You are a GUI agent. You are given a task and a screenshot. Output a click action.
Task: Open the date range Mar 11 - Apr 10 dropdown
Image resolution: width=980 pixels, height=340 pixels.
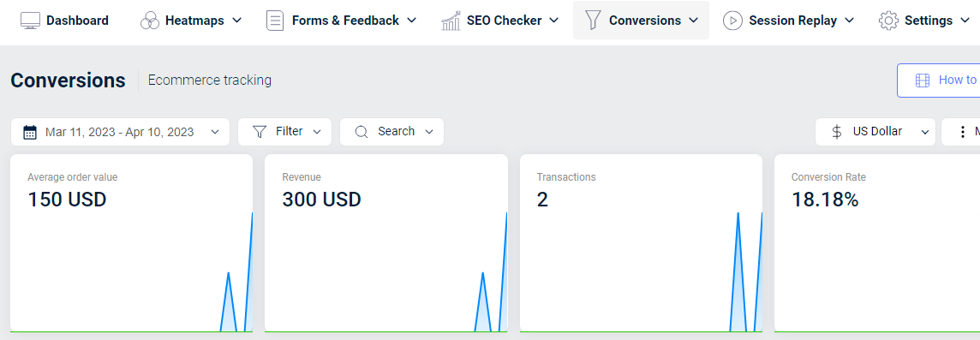[x=120, y=132]
